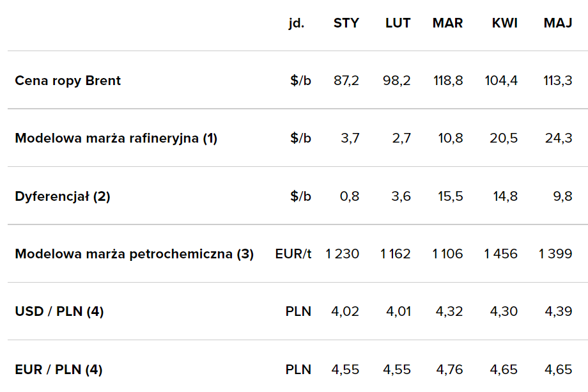Select the MAJ column header
This screenshot has height=392, width=588.
[x=557, y=23]
